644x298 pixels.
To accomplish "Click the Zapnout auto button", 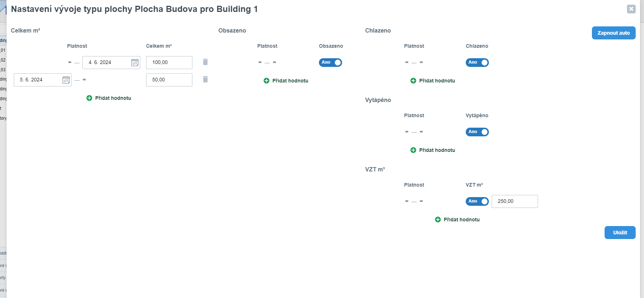I will tap(614, 33).
